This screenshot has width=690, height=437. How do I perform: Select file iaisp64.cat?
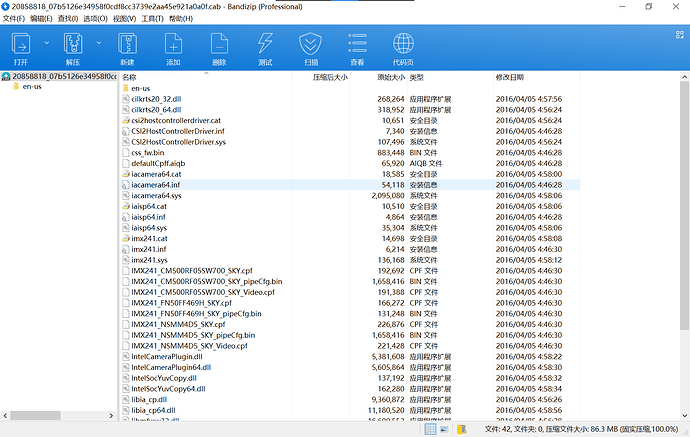click(149, 206)
